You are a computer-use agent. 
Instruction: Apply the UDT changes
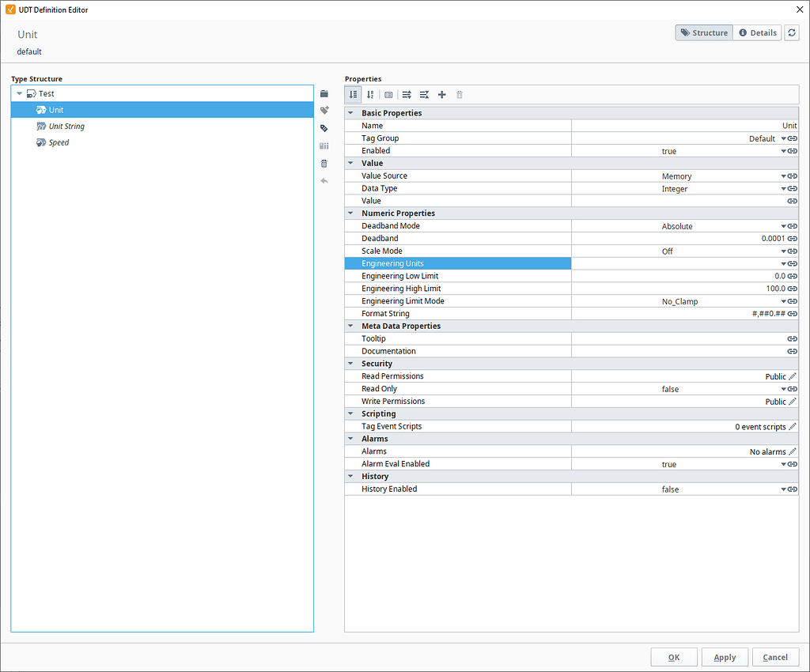tap(725, 657)
